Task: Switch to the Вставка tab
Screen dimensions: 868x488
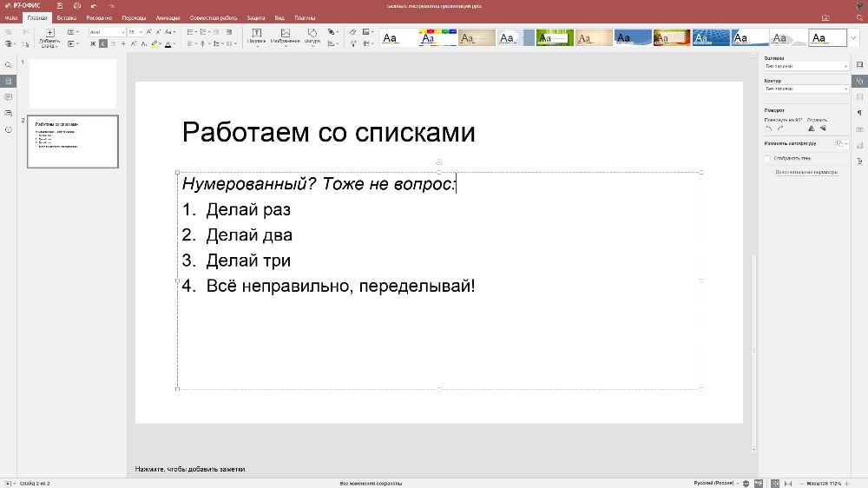Action: click(x=66, y=17)
